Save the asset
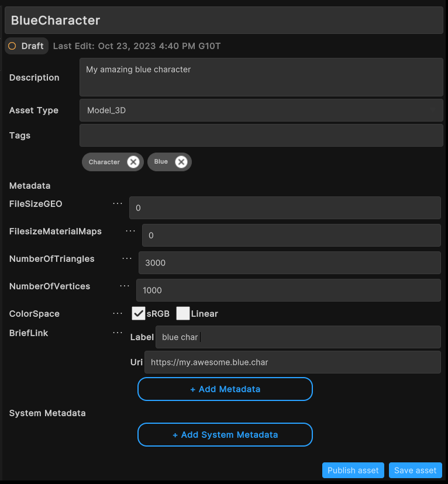448x484 pixels. tap(415, 470)
